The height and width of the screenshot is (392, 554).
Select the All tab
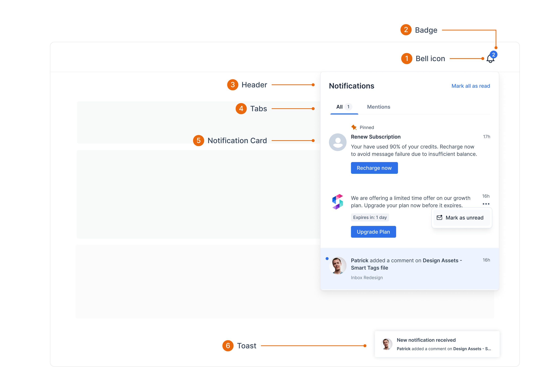(339, 107)
